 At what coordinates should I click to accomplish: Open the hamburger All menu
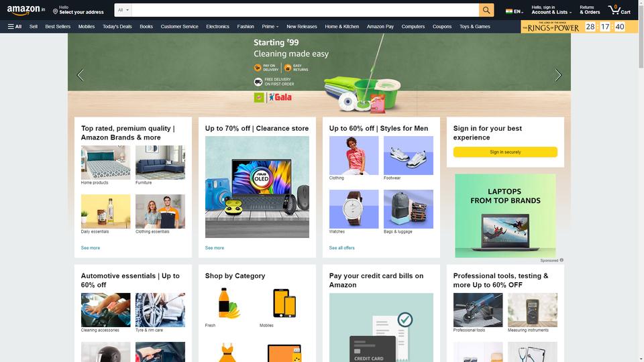coord(14,26)
